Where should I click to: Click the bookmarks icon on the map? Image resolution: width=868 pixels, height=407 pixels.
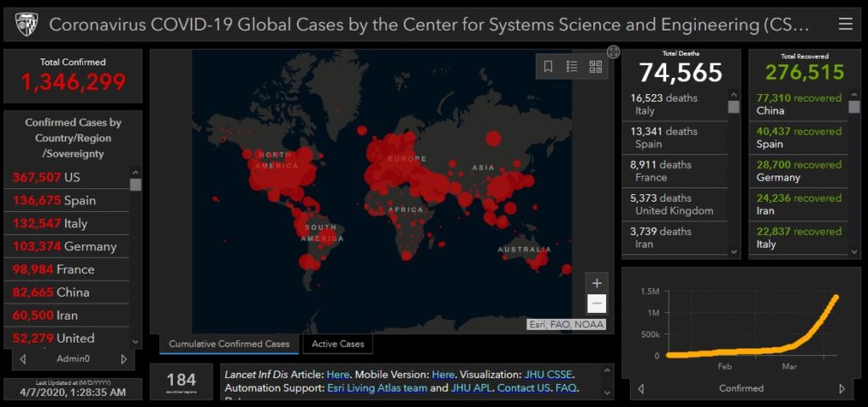pyautogui.click(x=548, y=67)
